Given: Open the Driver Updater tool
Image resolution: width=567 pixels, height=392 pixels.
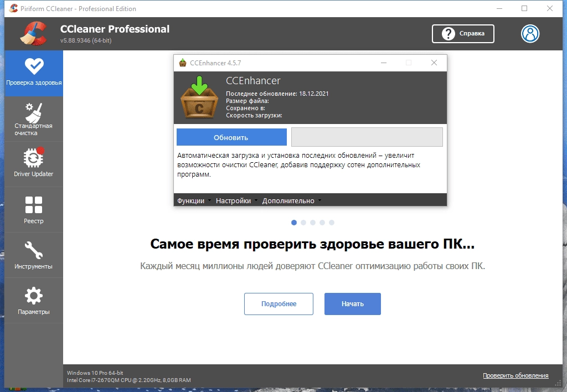Looking at the screenshot, I should [34, 163].
